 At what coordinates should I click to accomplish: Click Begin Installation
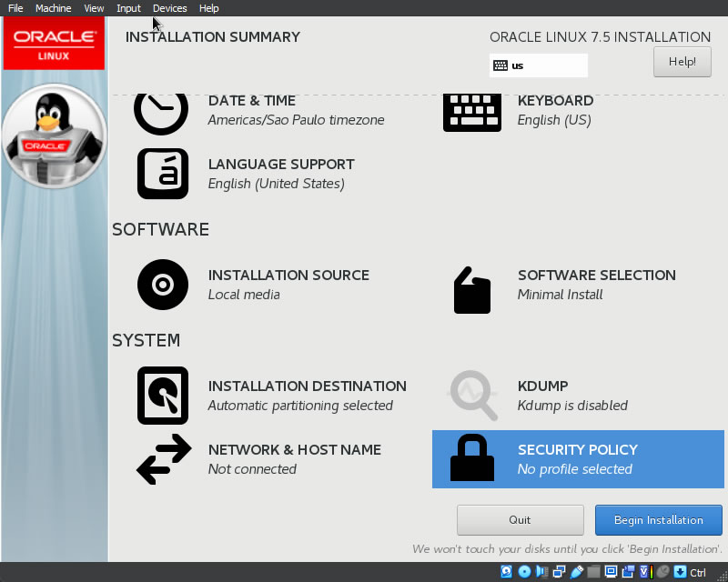tap(658, 520)
